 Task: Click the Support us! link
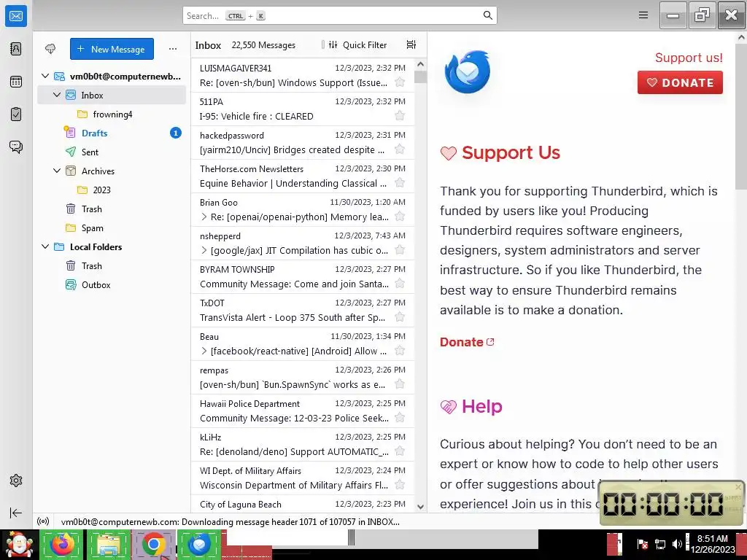pos(689,58)
